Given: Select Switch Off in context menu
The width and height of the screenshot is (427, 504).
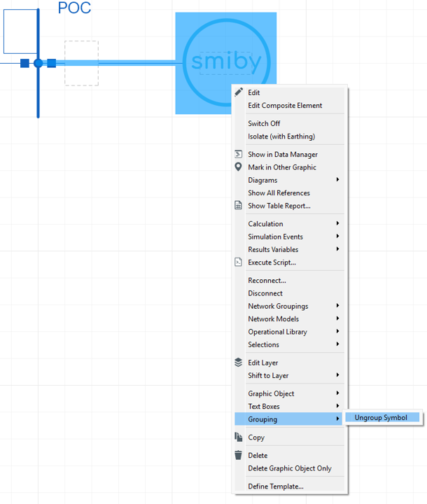Looking at the screenshot, I should (264, 123).
